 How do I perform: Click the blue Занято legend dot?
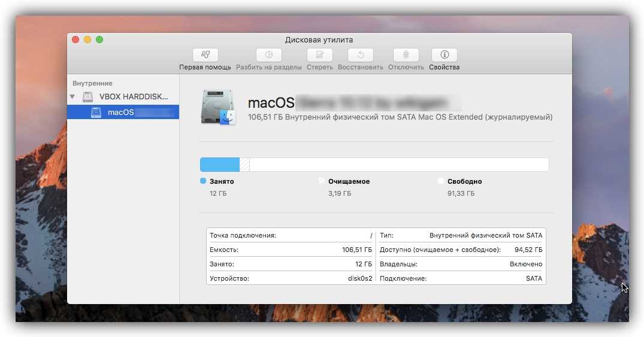click(x=203, y=181)
